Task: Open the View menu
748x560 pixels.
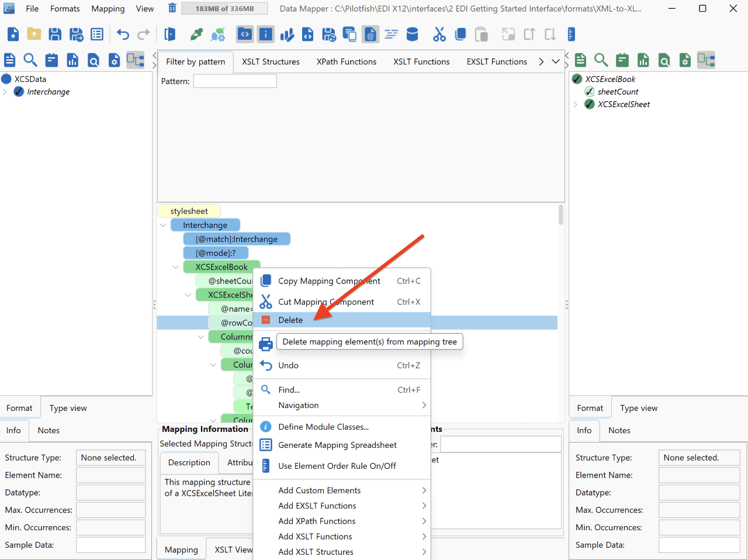Action: (x=145, y=9)
